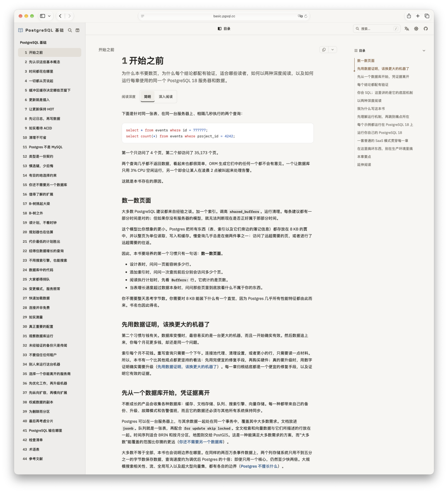Viewport: 448px width, 493px height.
Task: Click the book logo beside PostgreSQL 基础
Action: pos(20,30)
